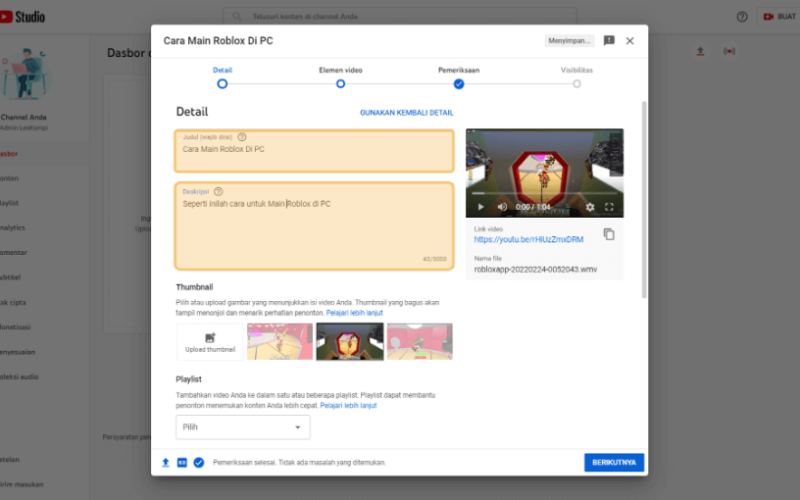Click into the Deskripsi description field

click(x=314, y=226)
